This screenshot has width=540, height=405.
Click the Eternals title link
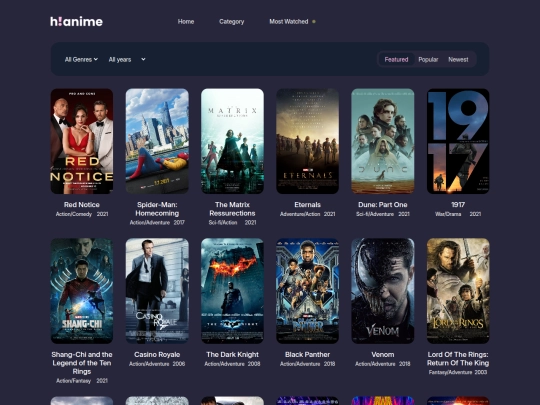(308, 205)
